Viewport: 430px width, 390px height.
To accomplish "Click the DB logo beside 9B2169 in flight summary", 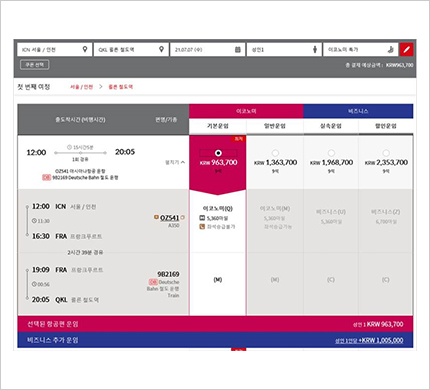I will click(x=46, y=177).
